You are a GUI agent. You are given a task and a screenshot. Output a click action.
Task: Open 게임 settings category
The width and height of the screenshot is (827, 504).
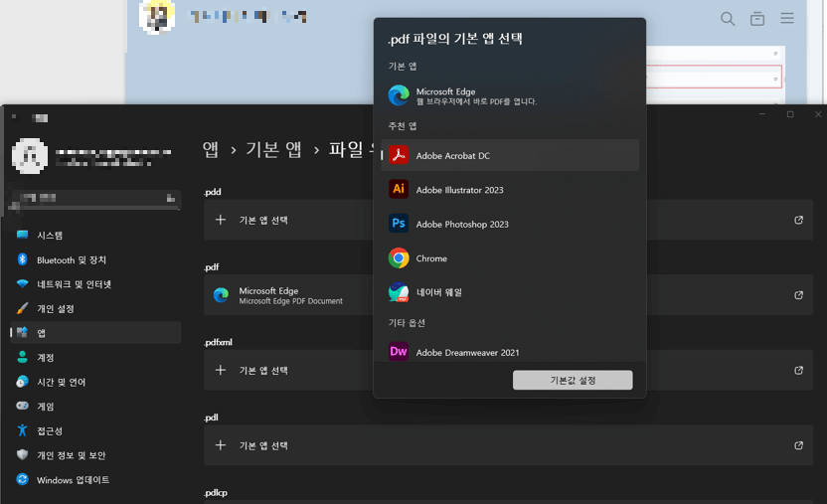pyautogui.click(x=95, y=406)
